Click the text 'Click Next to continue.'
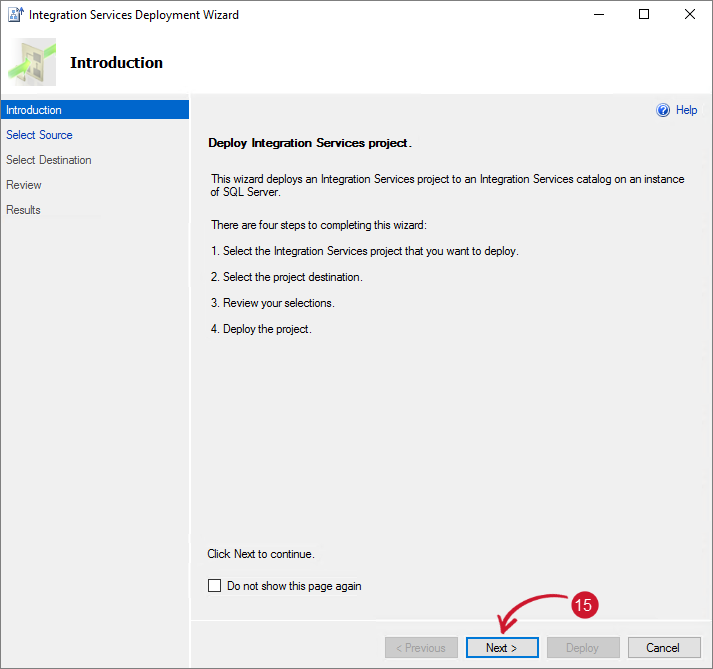Screen dimensions: 713x669 pyautogui.click(x=261, y=554)
